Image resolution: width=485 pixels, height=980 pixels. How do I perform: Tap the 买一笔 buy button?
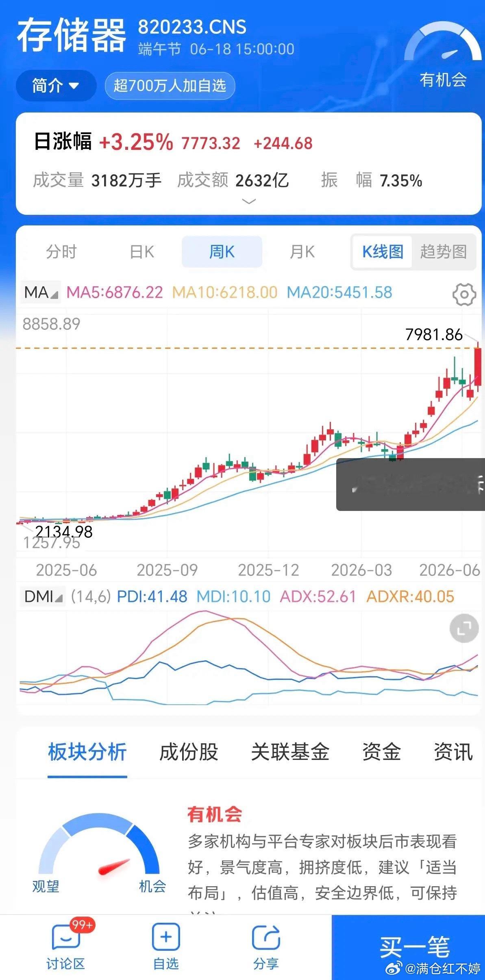pos(408,948)
